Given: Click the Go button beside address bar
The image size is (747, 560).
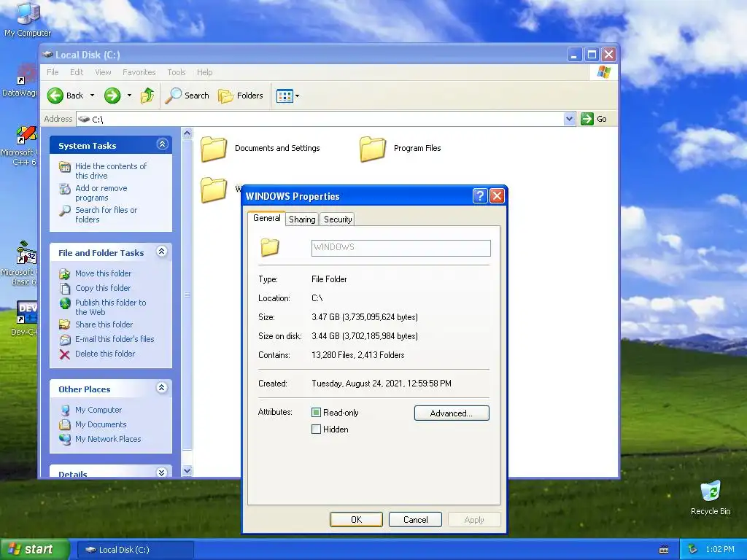Looking at the screenshot, I should click(594, 119).
